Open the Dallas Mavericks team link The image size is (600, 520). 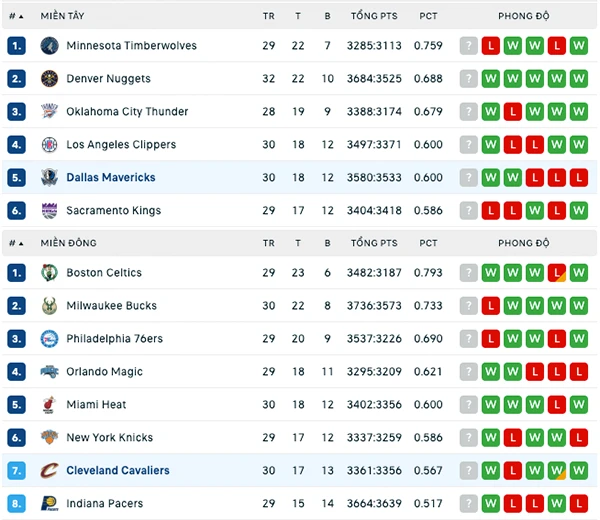pos(111,178)
